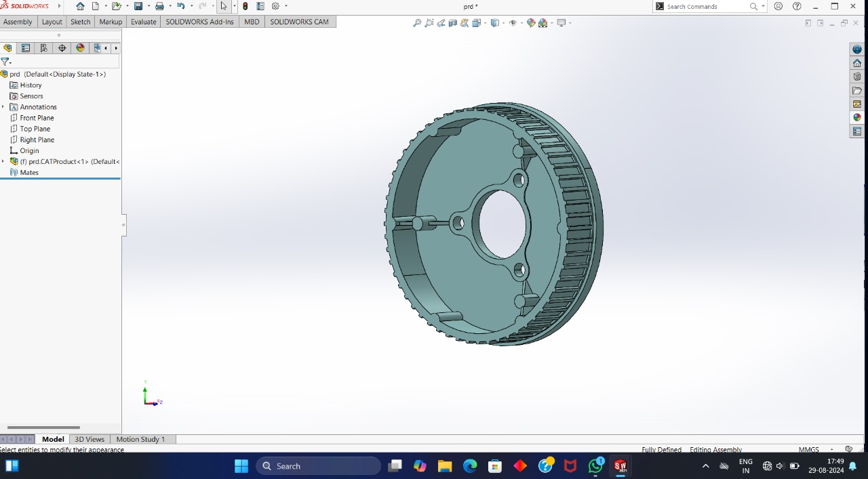Undo the last action
The width and height of the screenshot is (868, 479).
coord(180,6)
